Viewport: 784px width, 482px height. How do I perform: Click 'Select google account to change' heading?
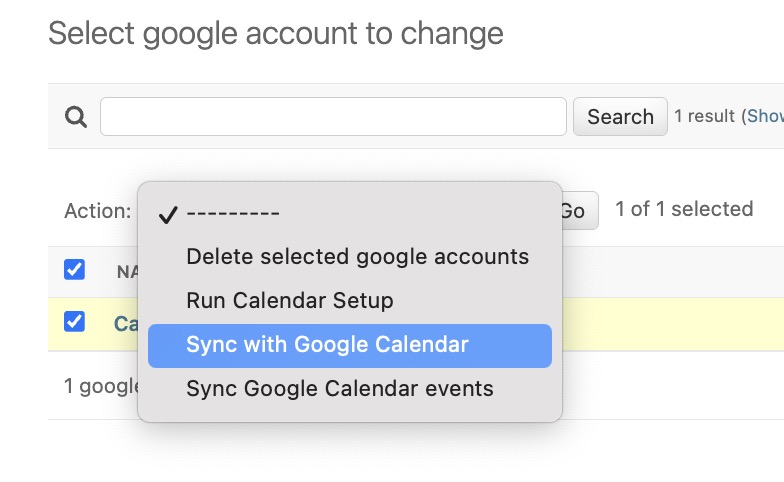(x=275, y=34)
